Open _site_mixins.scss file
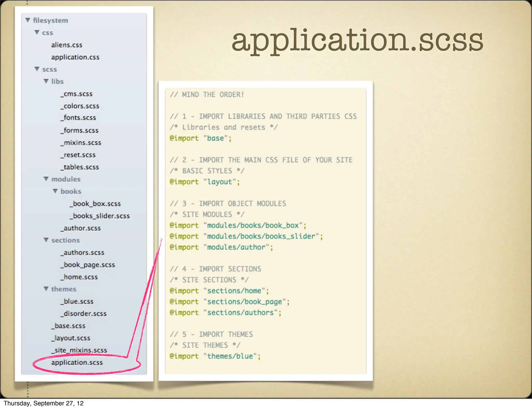 pyautogui.click(x=79, y=350)
